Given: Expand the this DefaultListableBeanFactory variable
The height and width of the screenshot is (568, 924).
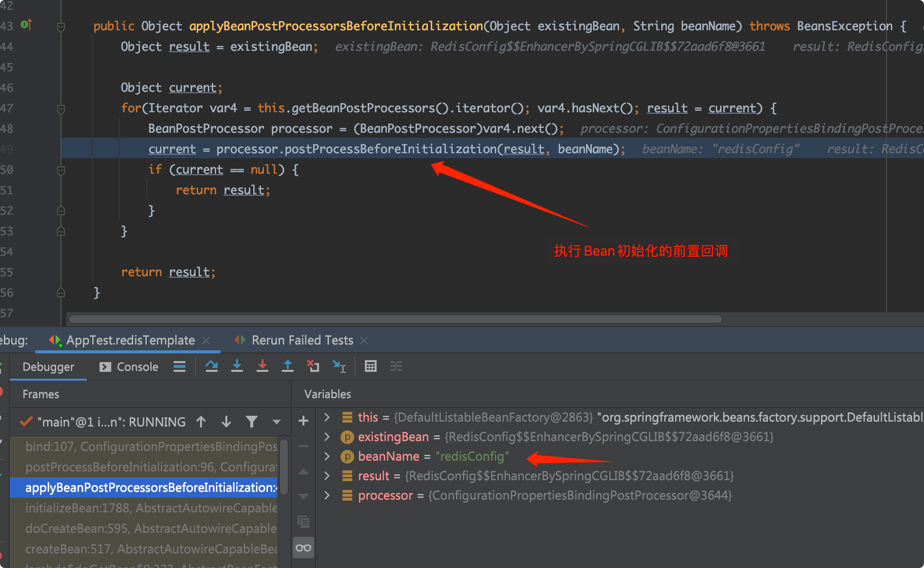Looking at the screenshot, I should tap(326, 417).
